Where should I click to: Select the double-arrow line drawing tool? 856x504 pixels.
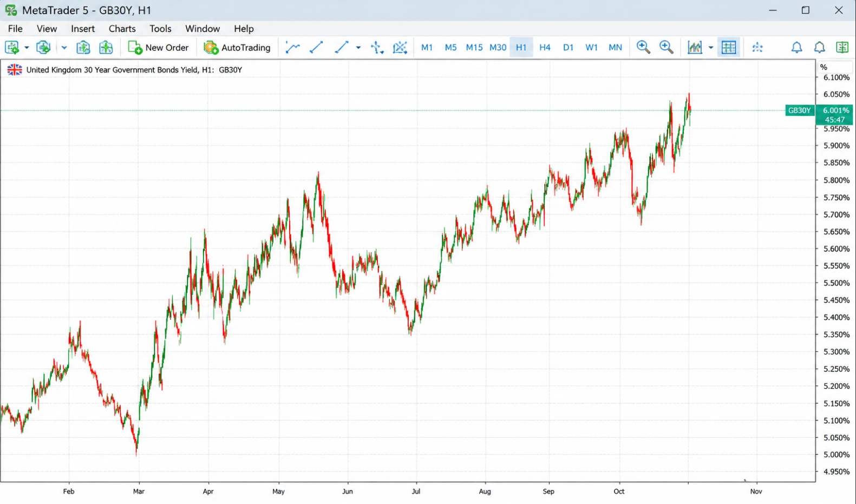coord(316,48)
